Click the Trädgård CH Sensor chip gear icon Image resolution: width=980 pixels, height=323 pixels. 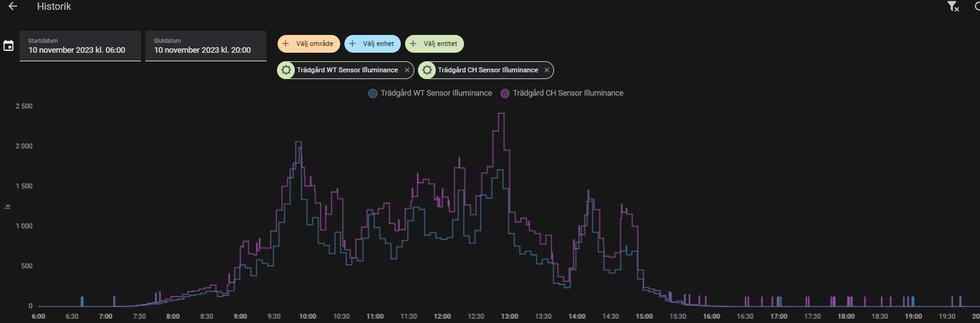point(427,70)
